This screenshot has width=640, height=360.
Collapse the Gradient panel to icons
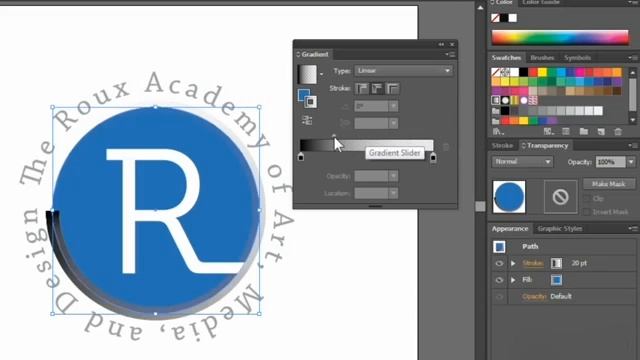[x=441, y=44]
